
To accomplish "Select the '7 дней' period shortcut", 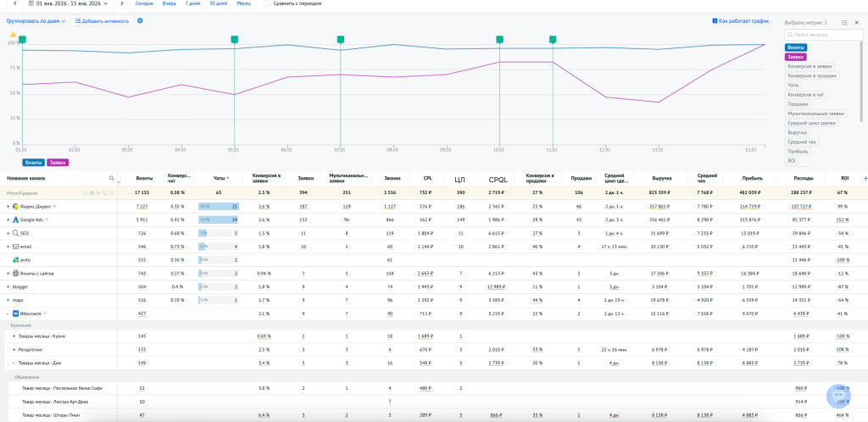I will 192,3.
